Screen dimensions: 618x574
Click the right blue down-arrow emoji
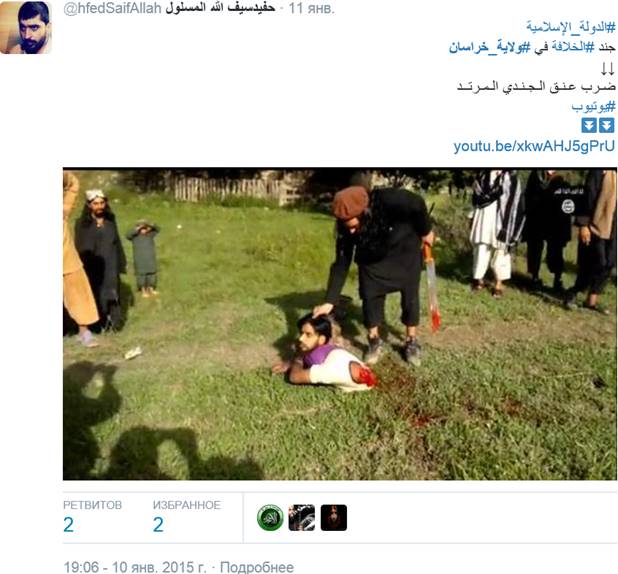coord(607,125)
